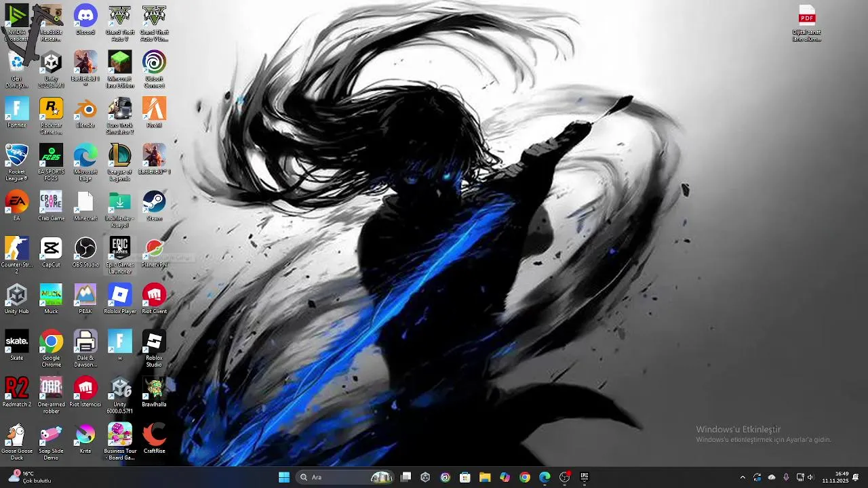Open the Microsoft Edge desktop shortcut
Image resolution: width=868 pixels, height=488 pixels.
[85, 163]
